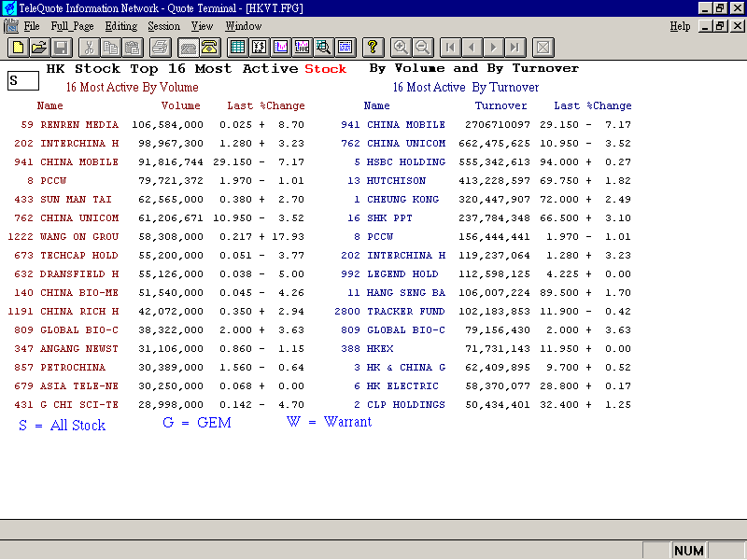Open the Editing menu
The width and height of the screenshot is (747, 560).
coord(121,26)
